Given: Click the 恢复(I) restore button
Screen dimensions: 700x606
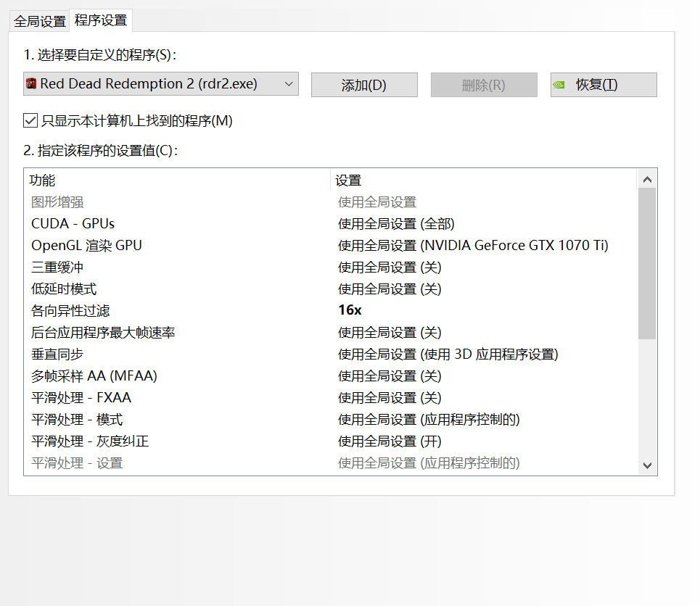Looking at the screenshot, I should pos(604,85).
